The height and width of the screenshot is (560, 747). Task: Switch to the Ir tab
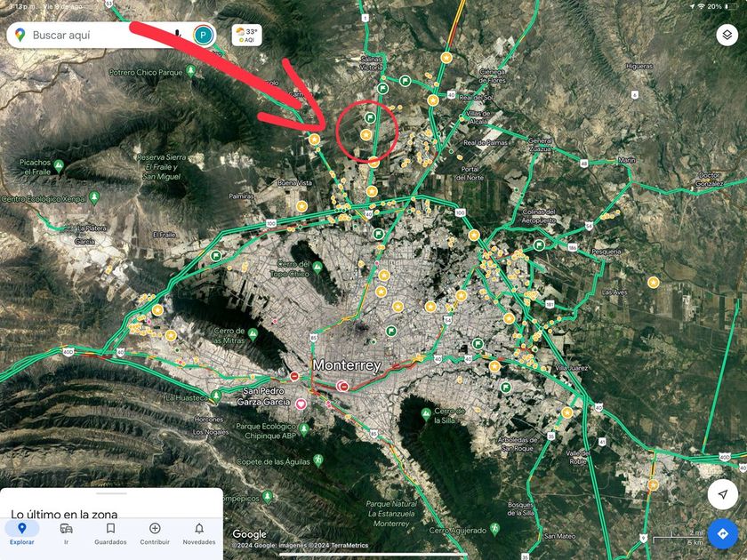click(x=66, y=534)
